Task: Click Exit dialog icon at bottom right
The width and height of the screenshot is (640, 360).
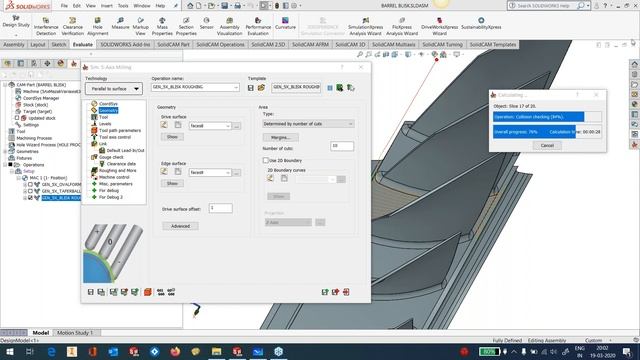Action: pos(346,292)
